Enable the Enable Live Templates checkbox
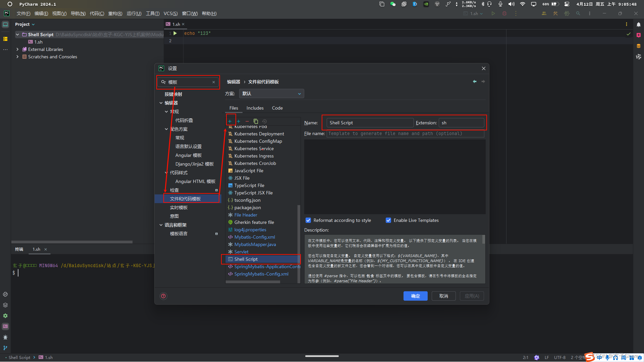 [388, 220]
